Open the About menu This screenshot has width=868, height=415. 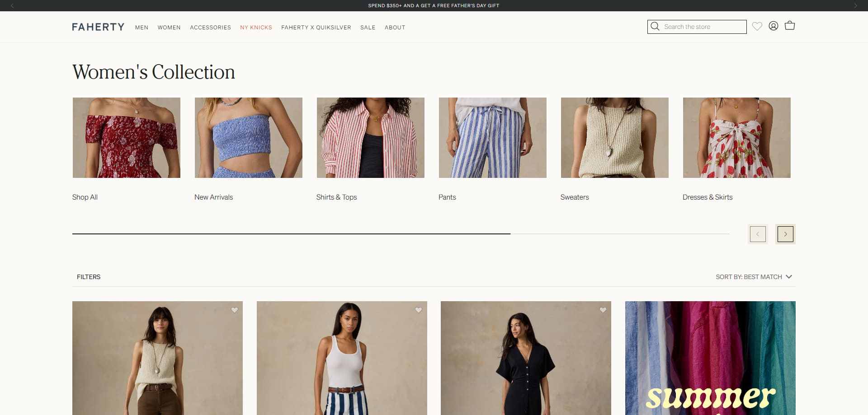pos(395,28)
